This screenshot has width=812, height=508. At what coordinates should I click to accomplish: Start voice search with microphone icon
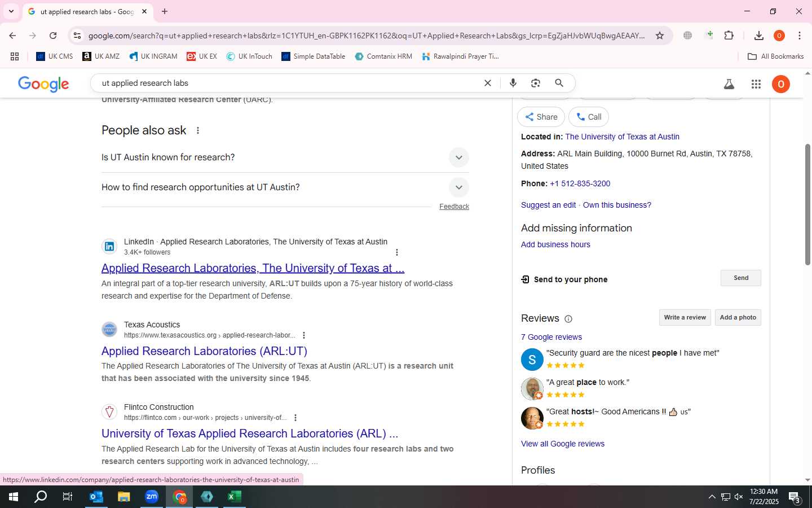(513, 83)
